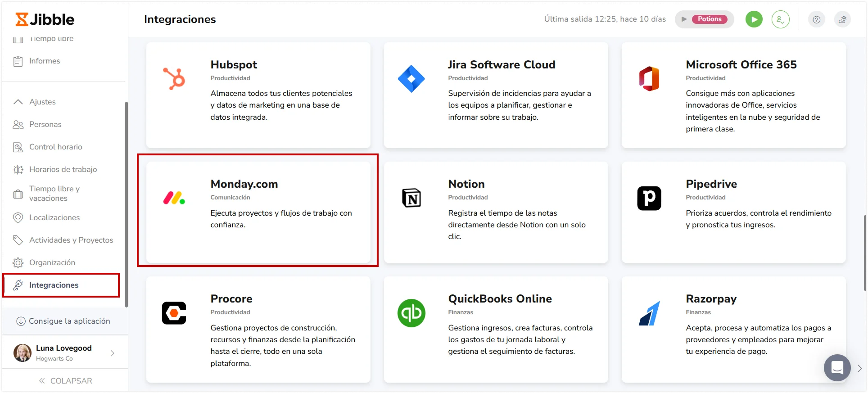Image resolution: width=868 pixels, height=393 pixels.
Task: Open the Monday.com title
Action: click(x=244, y=184)
